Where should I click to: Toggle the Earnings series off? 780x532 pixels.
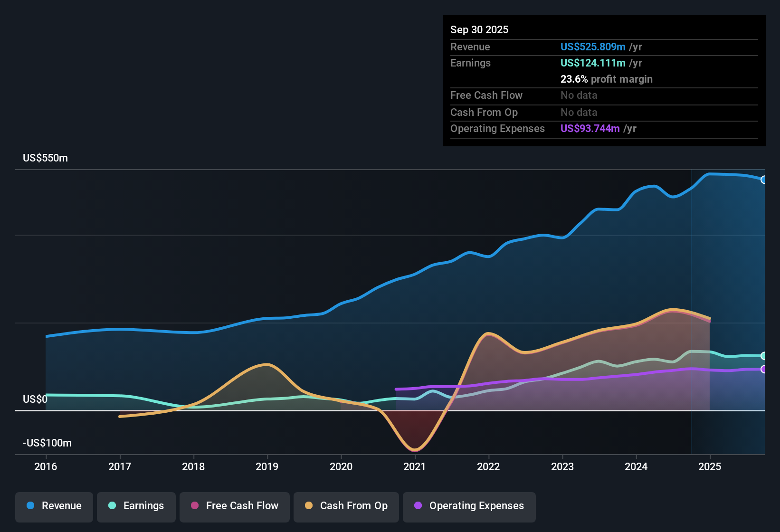coord(136,506)
